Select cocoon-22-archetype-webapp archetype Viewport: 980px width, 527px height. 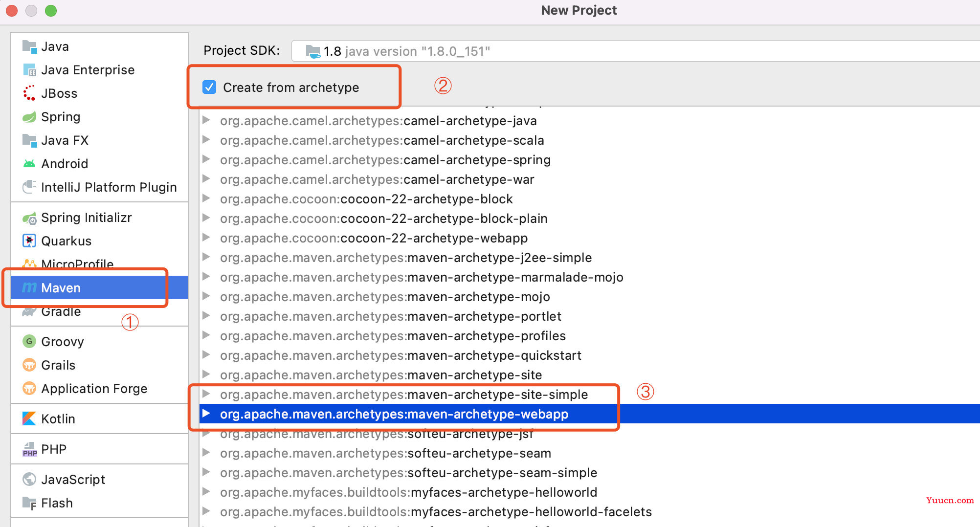[x=590, y=238]
